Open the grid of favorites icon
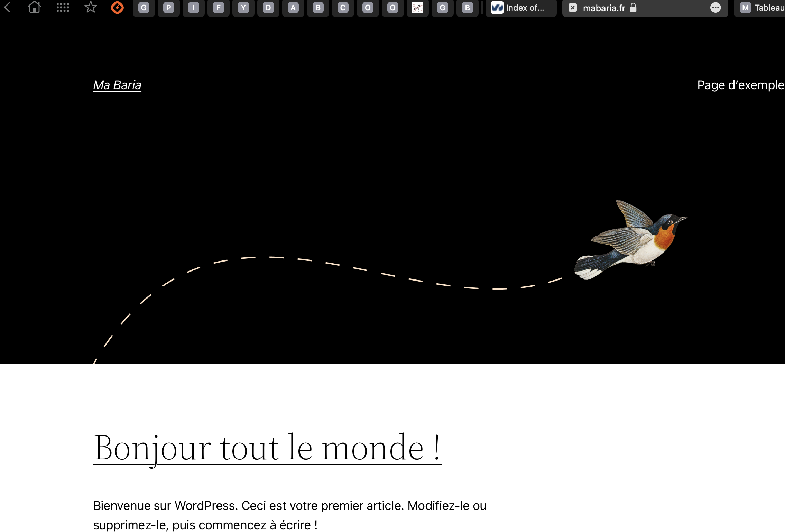Screen dimensions: 785x532 (x=63, y=7)
